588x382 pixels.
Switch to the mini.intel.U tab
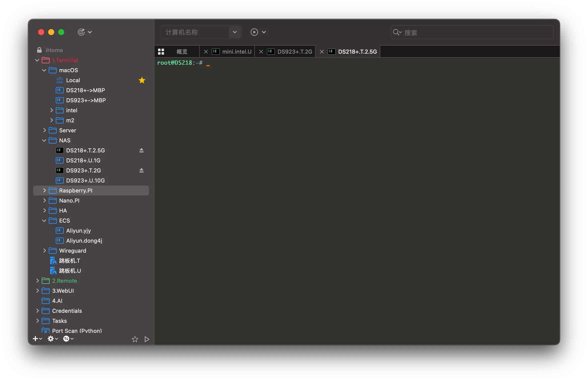pyautogui.click(x=237, y=52)
